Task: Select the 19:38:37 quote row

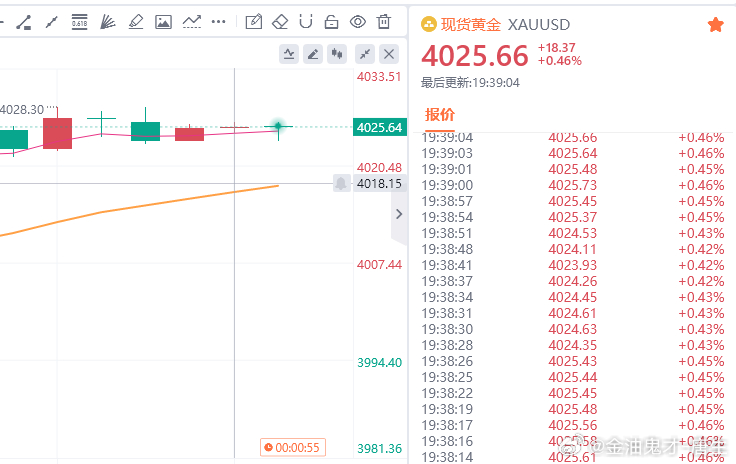Action: pyautogui.click(x=573, y=281)
